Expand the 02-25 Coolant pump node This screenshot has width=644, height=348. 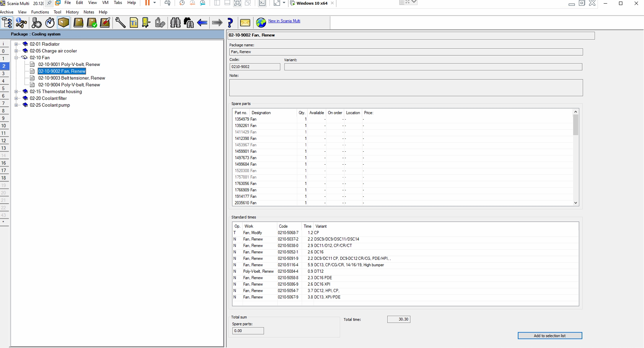[x=16, y=105]
